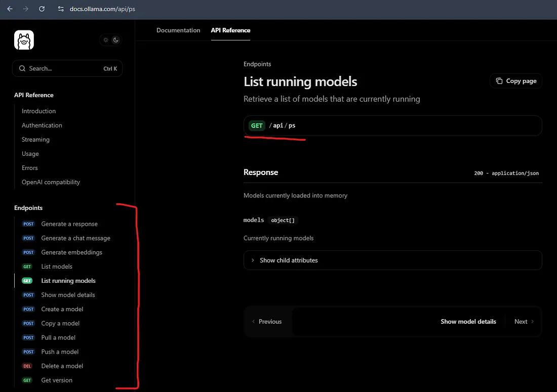Screen dimensions: 557x392
Task: Click the GET method badge for /api/ps
Action: click(257, 125)
